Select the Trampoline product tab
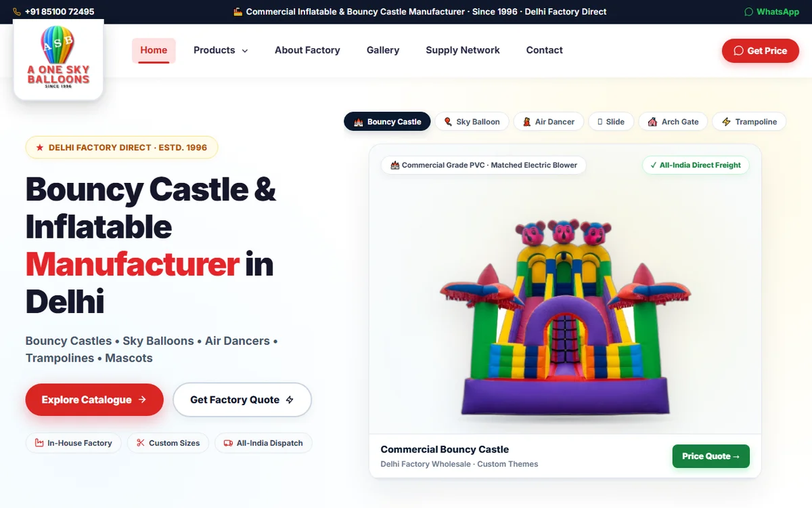The height and width of the screenshot is (508, 812). (749, 122)
